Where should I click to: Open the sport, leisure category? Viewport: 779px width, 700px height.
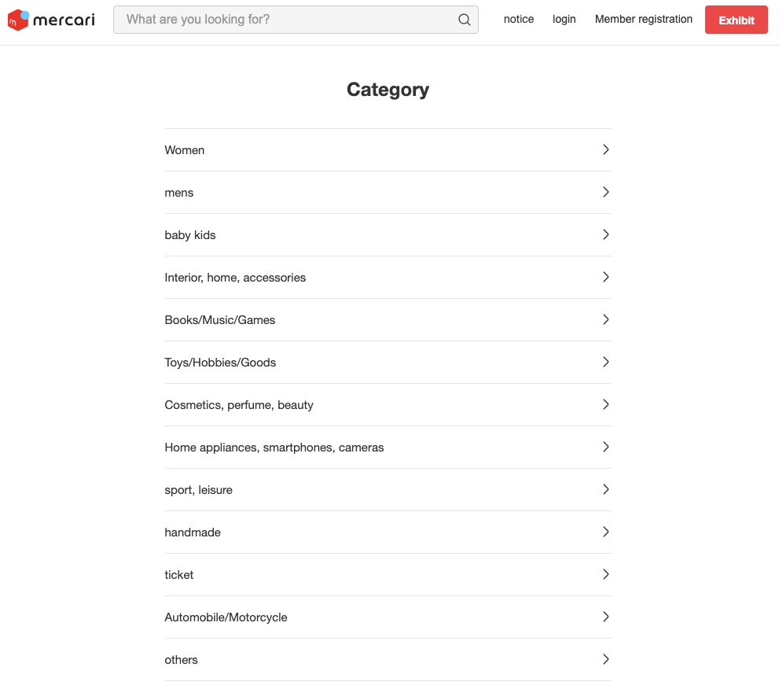(x=388, y=490)
